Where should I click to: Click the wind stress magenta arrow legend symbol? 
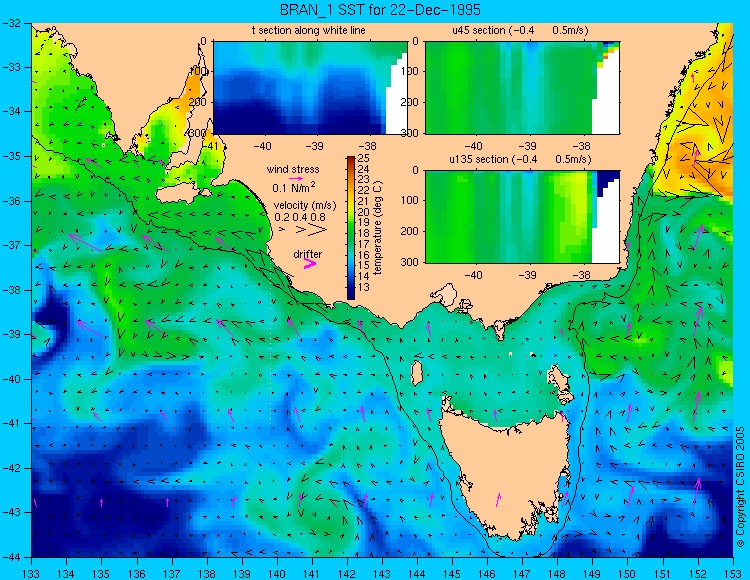point(296,178)
